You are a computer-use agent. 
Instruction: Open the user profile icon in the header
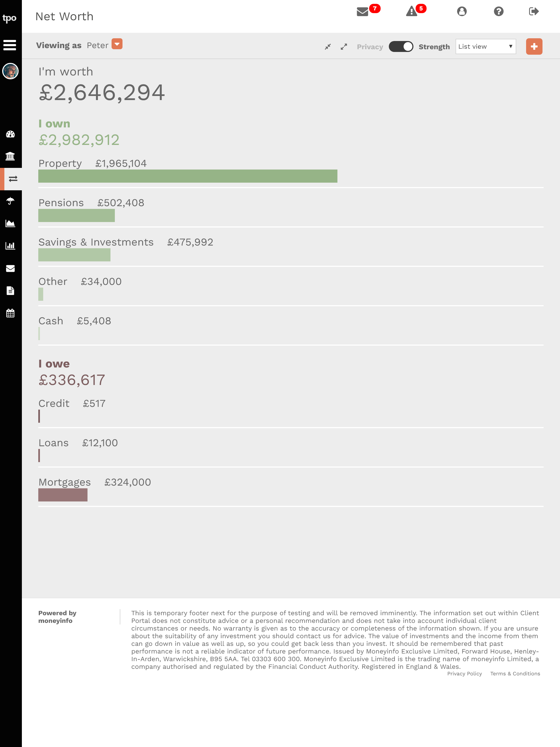point(462,11)
